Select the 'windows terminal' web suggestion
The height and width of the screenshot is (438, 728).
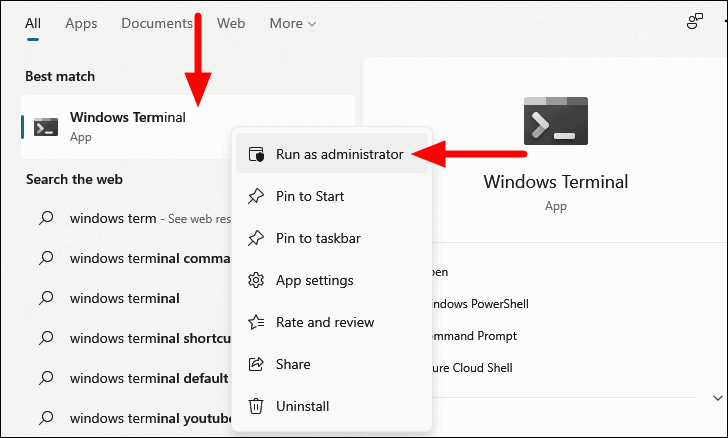(x=126, y=298)
